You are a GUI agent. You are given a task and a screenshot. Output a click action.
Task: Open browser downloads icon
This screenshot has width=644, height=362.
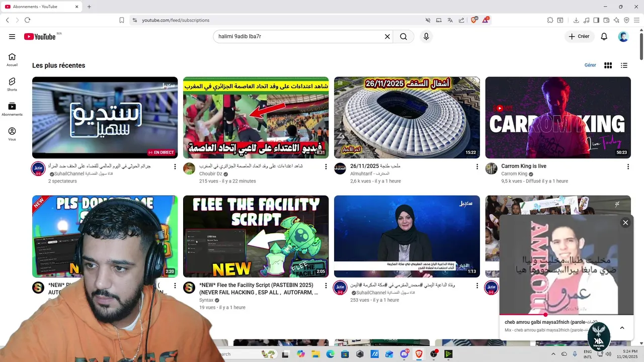tap(576, 20)
